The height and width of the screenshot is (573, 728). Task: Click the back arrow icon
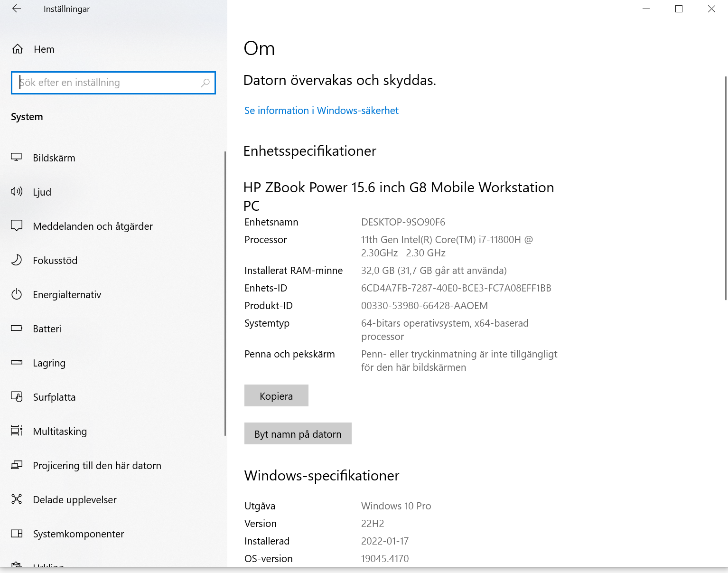coord(17,9)
